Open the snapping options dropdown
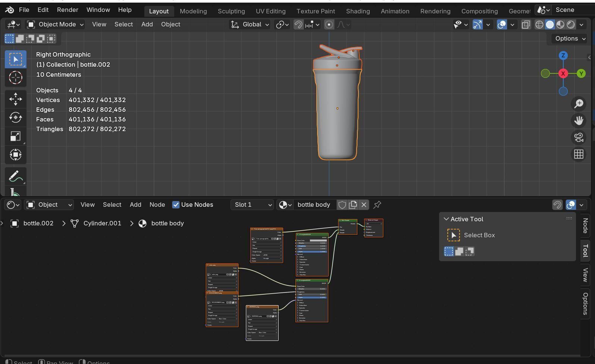Screen dimensions: 595x364 pos(312,25)
